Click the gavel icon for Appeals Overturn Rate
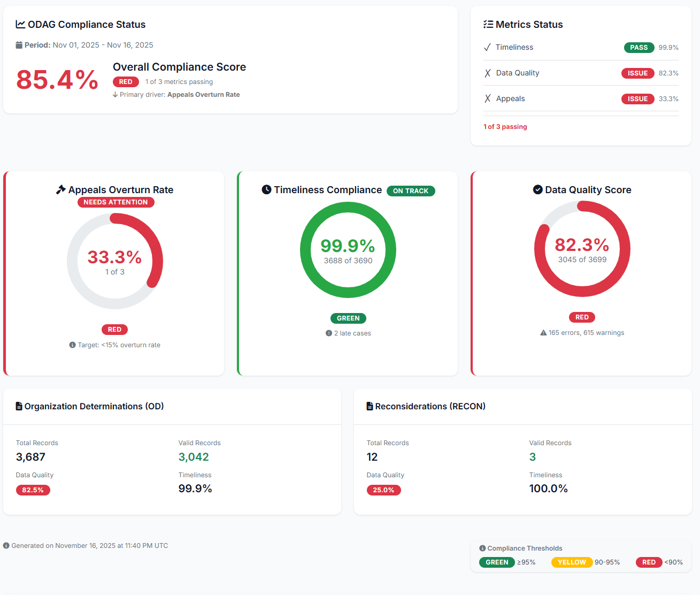 [60, 189]
